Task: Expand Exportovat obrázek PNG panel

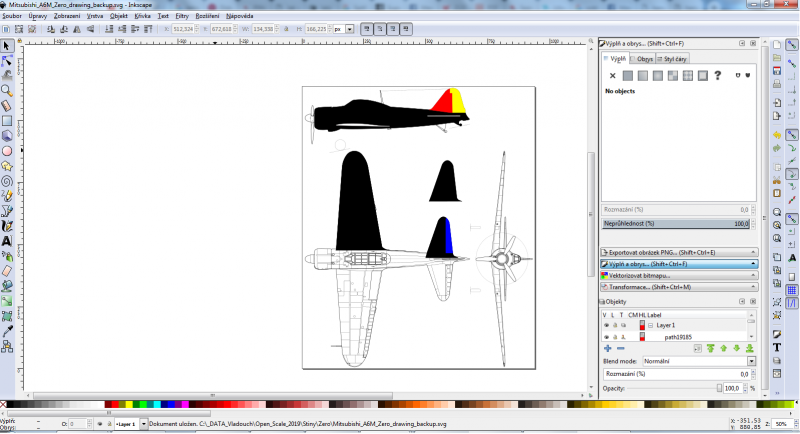Action: coord(679,252)
